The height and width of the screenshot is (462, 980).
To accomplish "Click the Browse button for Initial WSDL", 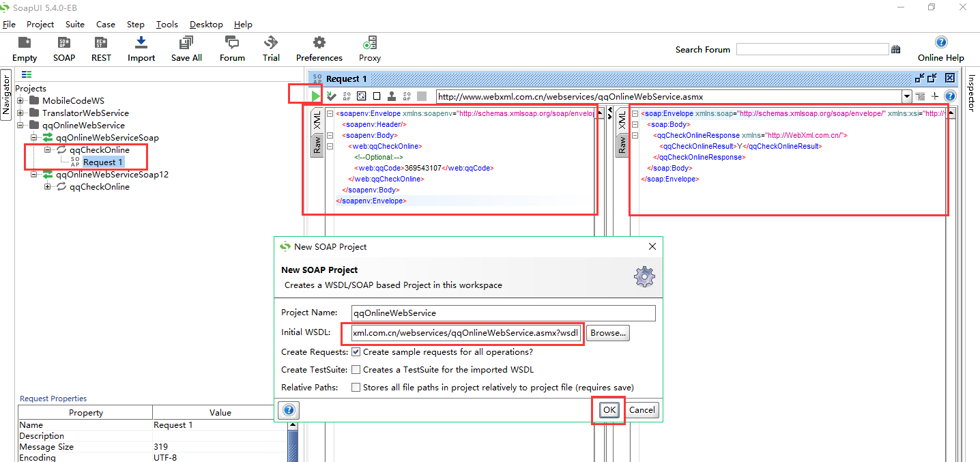I will pyautogui.click(x=607, y=332).
